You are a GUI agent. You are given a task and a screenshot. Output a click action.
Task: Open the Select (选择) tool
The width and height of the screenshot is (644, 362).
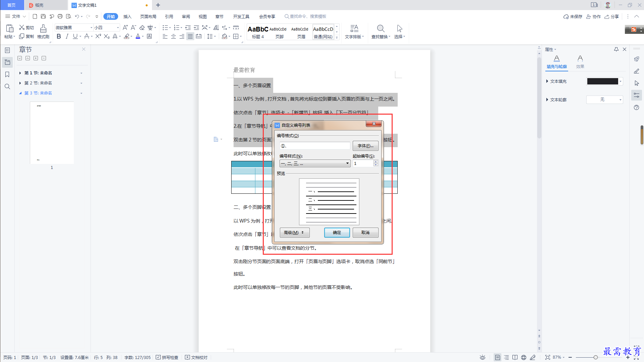coord(399,32)
